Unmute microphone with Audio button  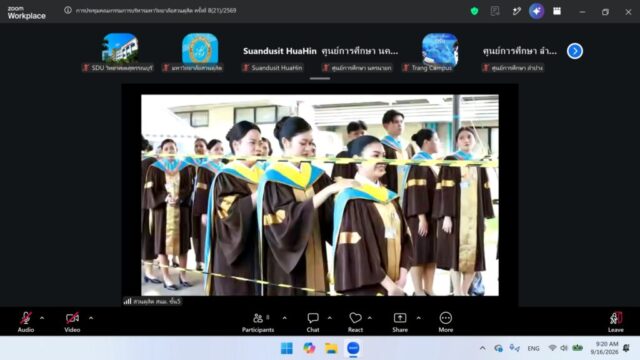(26, 322)
